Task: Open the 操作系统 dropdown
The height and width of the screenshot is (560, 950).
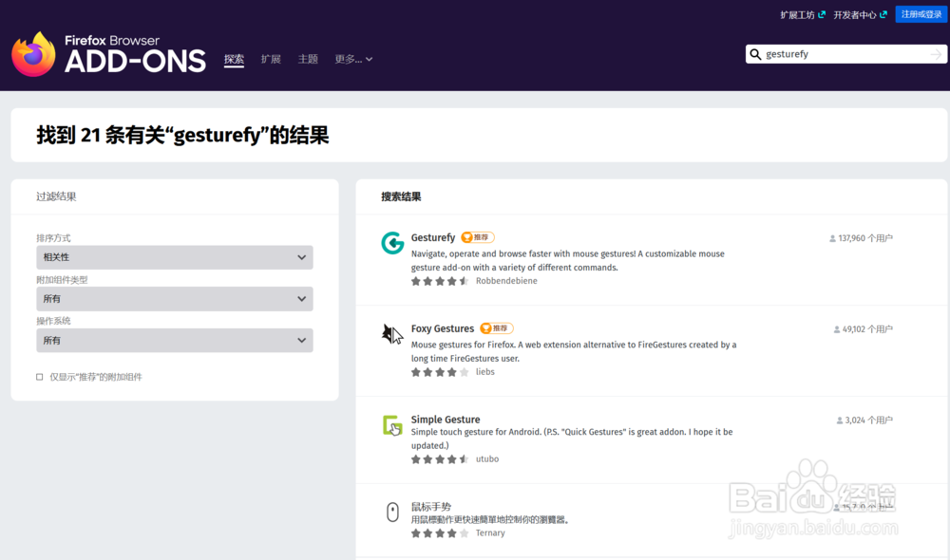Action: (175, 340)
